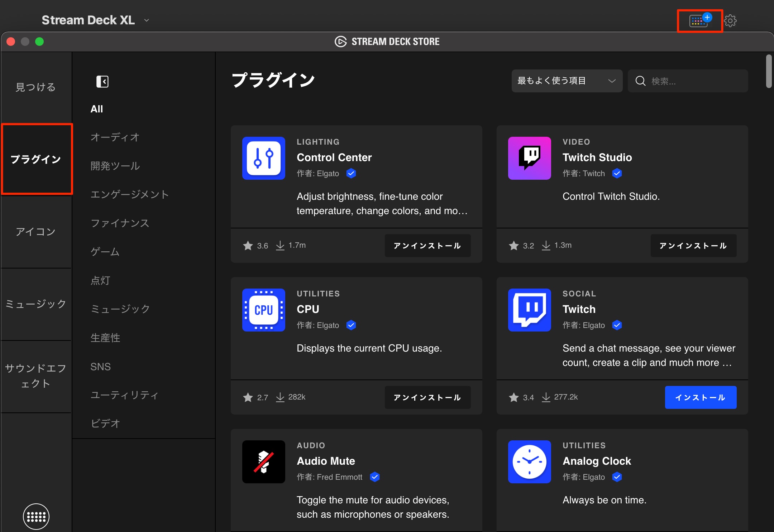Open preferences with the gear icon
Image resolution: width=774 pixels, height=532 pixels.
point(730,20)
